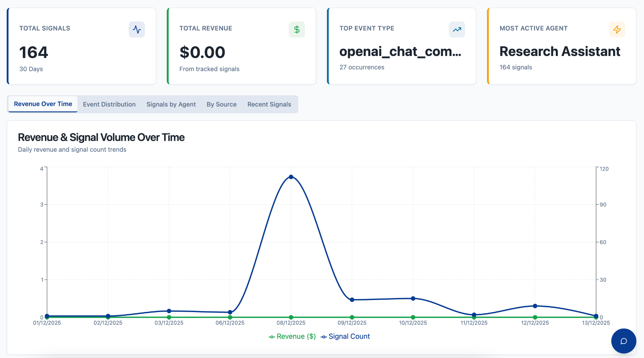This screenshot has height=358, width=644.
Task: Toggle the Signal Count legend entry
Action: (x=345, y=336)
